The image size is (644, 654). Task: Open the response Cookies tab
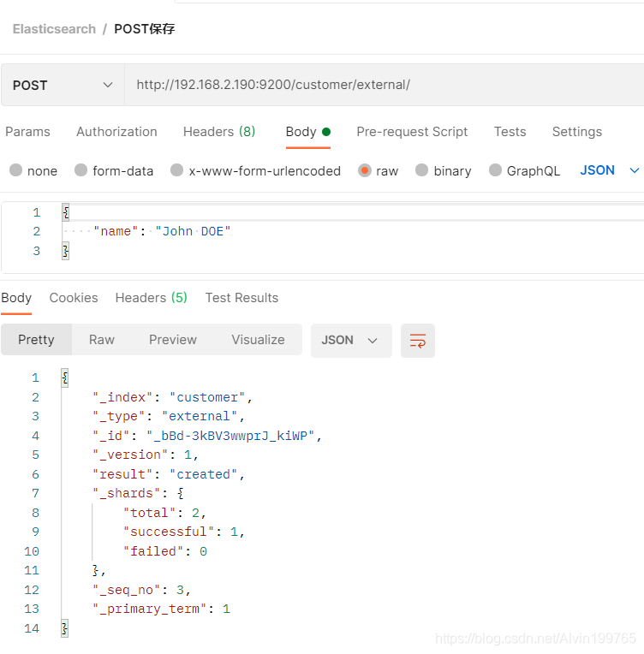74,298
